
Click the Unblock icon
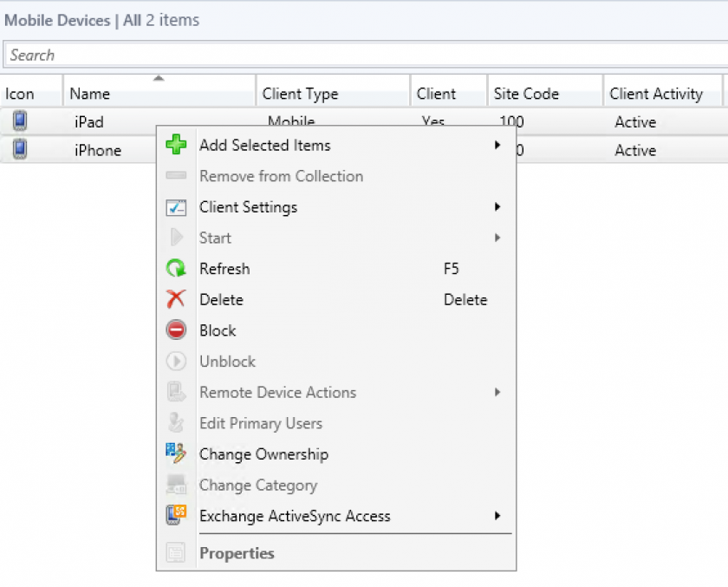coord(177,361)
